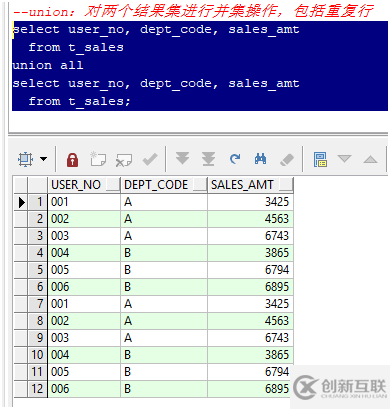Open DEPT_CODE column header sort button
This screenshot has height=409, width=390.
pos(200,185)
